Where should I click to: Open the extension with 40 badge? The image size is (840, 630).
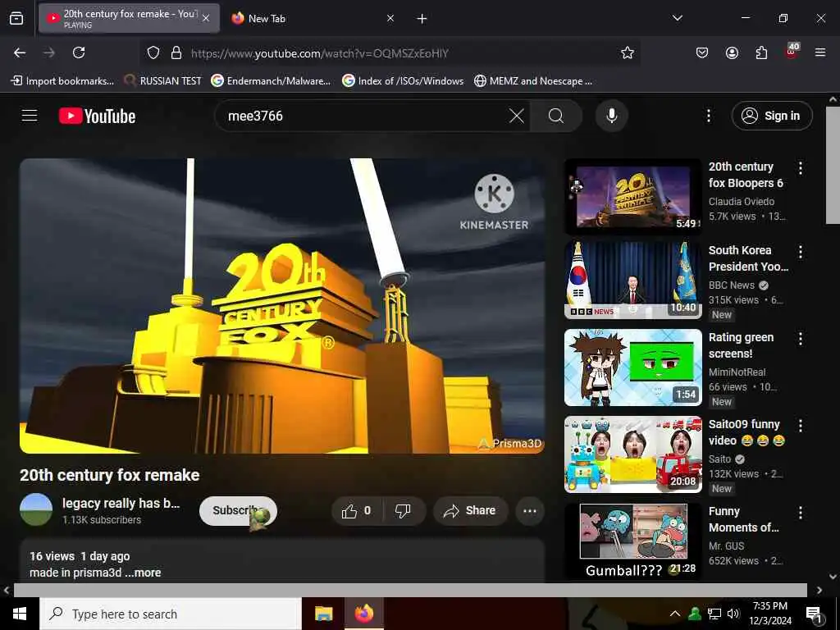(792, 52)
